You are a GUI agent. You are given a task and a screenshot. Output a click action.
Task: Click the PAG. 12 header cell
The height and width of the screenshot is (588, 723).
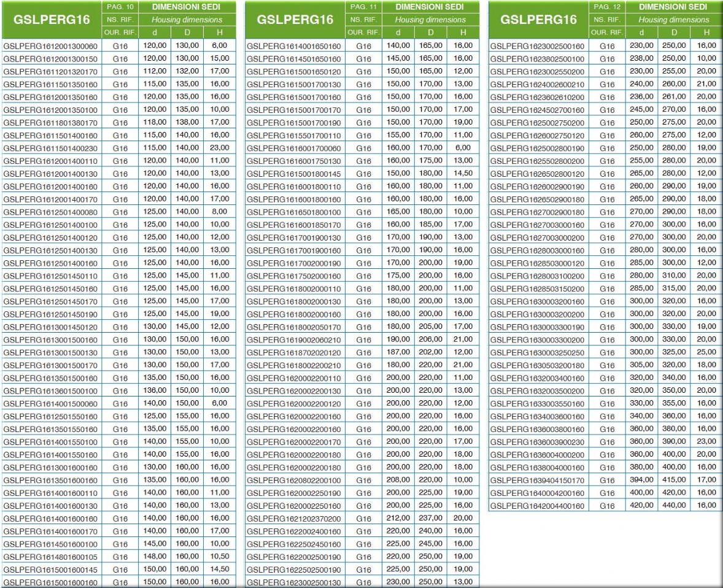point(607,7)
